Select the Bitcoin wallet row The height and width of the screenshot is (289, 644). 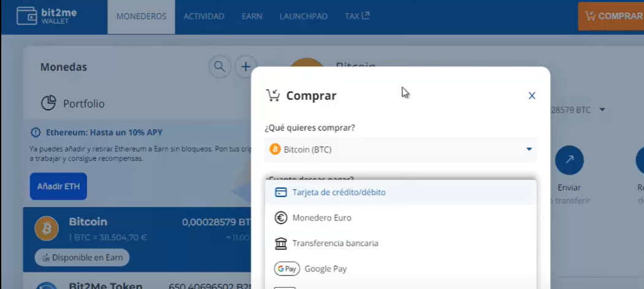pos(137,239)
